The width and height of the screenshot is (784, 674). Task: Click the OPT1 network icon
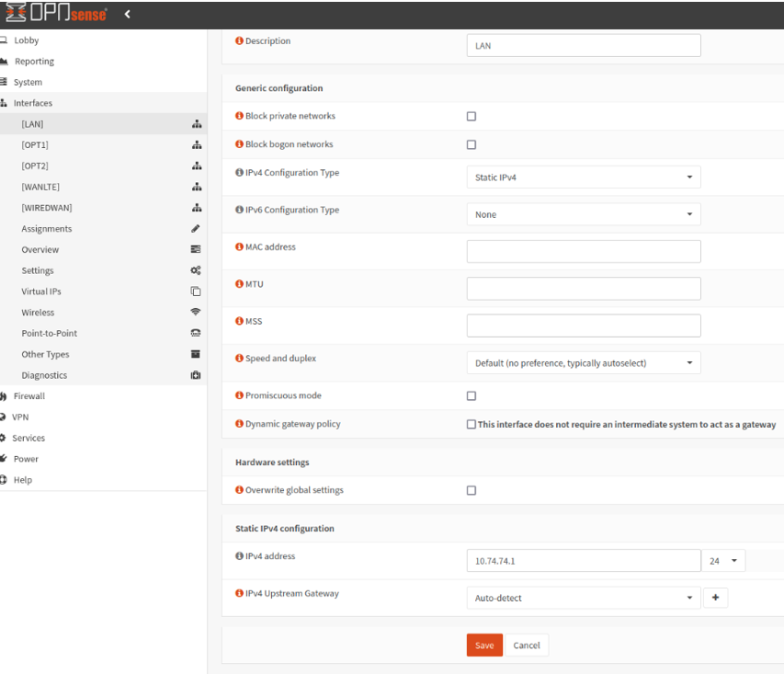[x=197, y=145]
